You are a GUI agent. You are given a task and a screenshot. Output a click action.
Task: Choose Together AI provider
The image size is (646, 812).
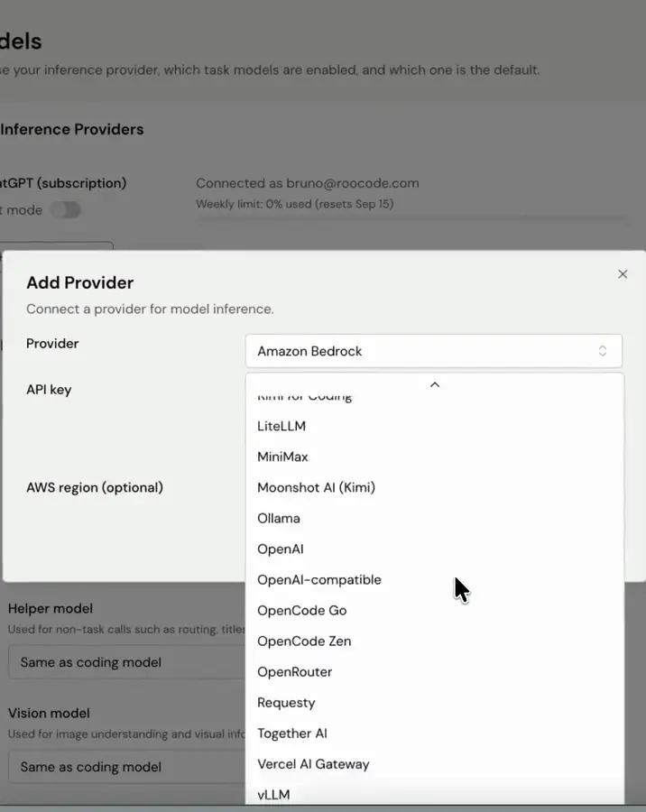coord(435,734)
